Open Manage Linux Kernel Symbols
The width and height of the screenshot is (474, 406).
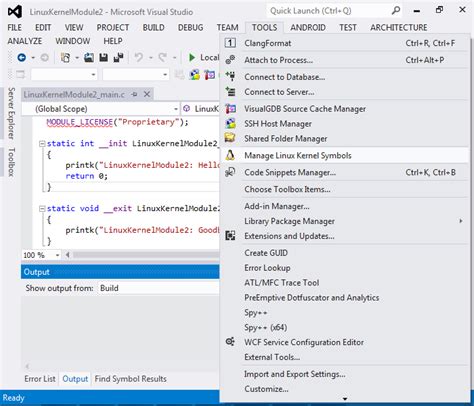(x=344, y=155)
